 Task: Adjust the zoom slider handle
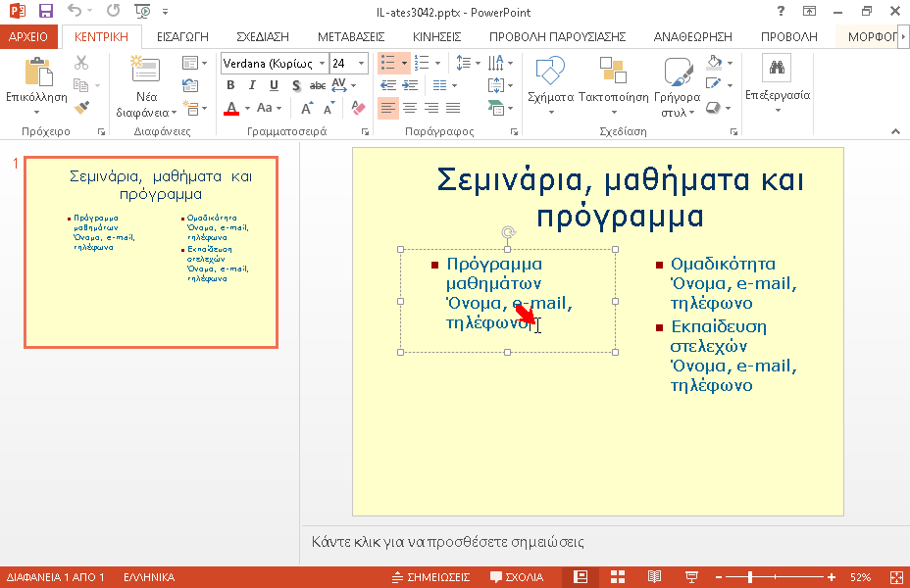pos(750,577)
